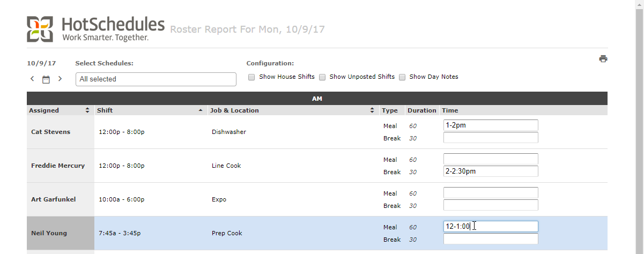Viewport: 644px width, 254px height.
Task: Select the Neil Young row name
Action: point(49,233)
